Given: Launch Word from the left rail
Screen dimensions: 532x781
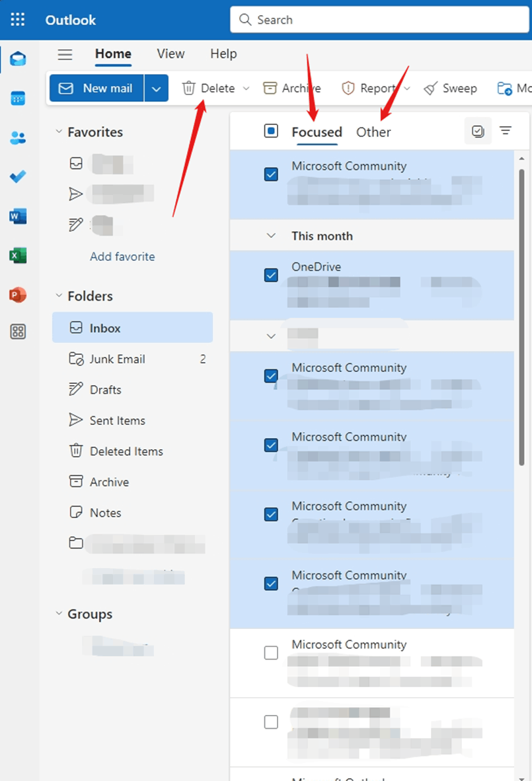Looking at the screenshot, I should (x=18, y=216).
